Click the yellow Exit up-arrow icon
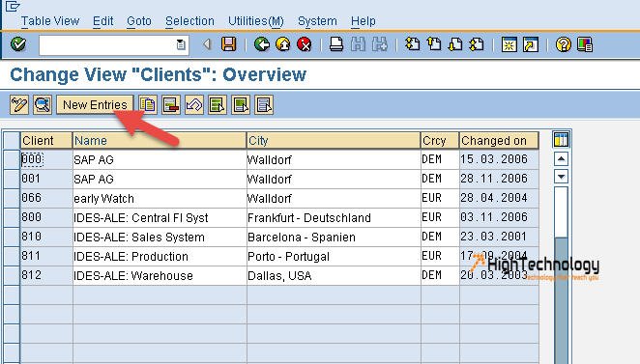 tap(283, 44)
